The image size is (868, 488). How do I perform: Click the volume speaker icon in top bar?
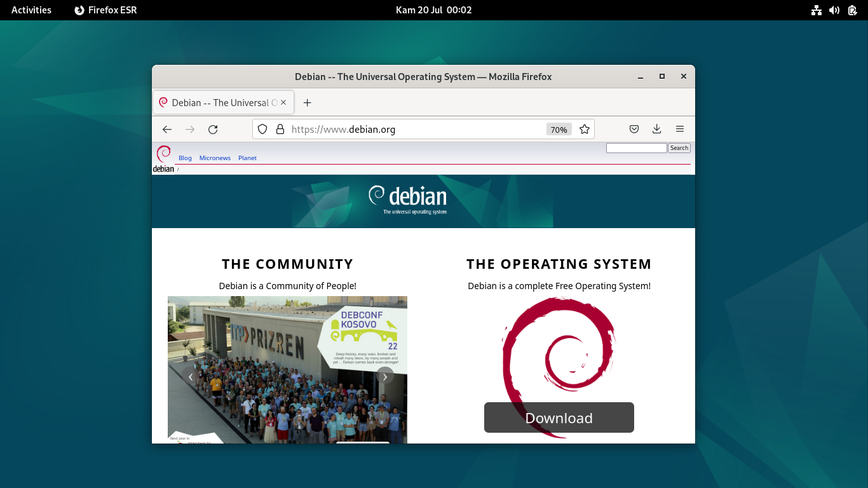click(x=834, y=10)
